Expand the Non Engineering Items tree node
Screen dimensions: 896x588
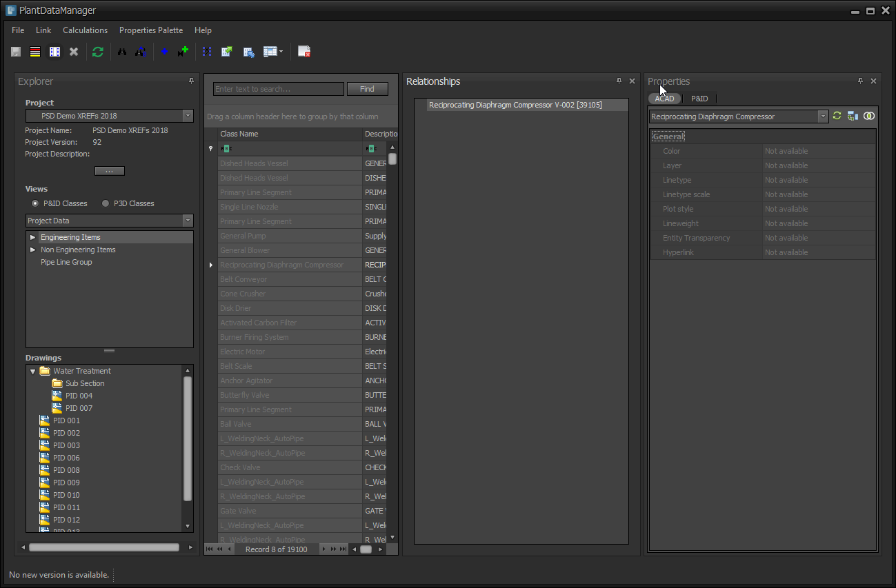[32, 250]
